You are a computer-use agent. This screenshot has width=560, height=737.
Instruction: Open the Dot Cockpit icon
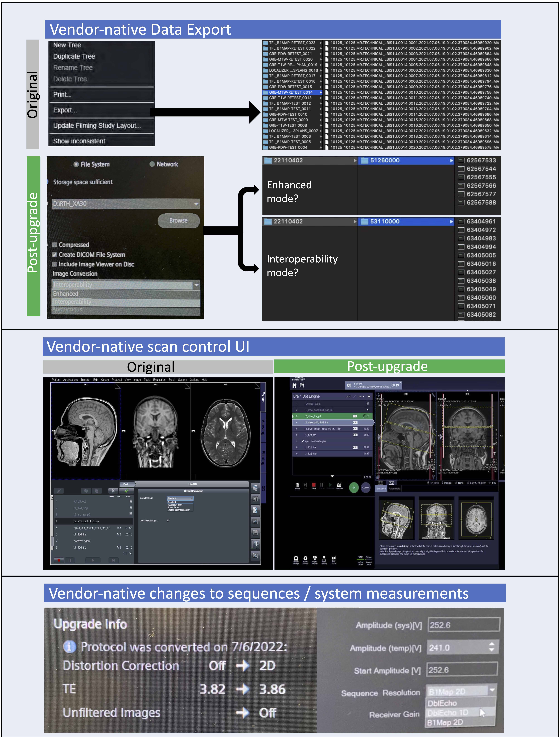point(334,558)
